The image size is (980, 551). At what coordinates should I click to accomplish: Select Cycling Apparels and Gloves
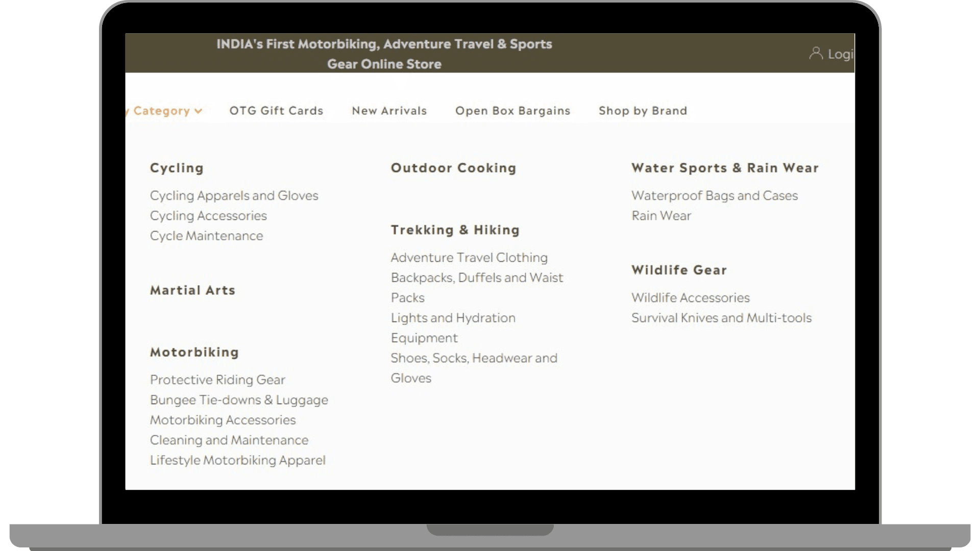pyautogui.click(x=234, y=195)
